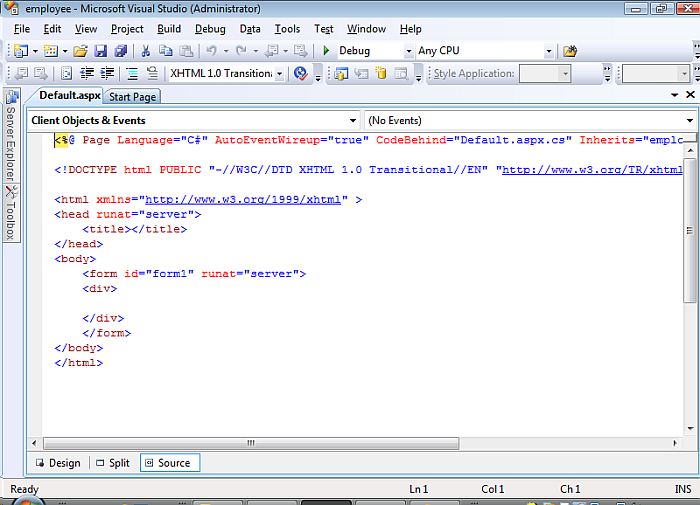700x505 pixels.
Task: Click the Open File folder icon
Action: click(81, 51)
